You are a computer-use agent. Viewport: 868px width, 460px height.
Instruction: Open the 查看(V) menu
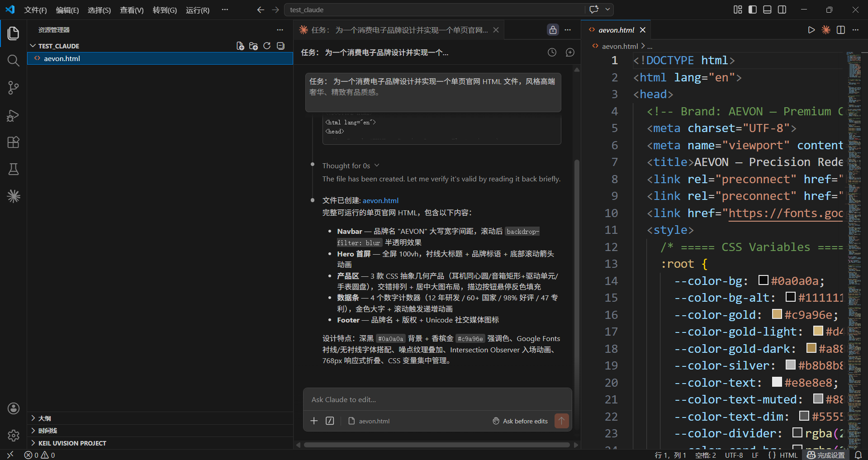click(131, 10)
